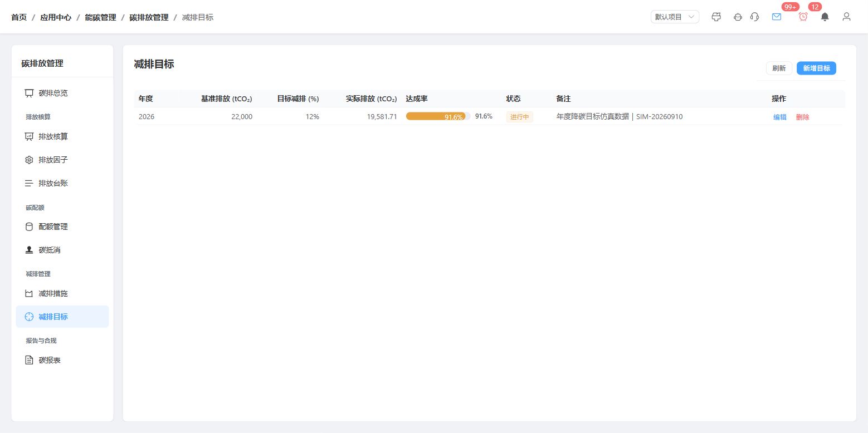Click the 年度 column header

tap(146, 99)
